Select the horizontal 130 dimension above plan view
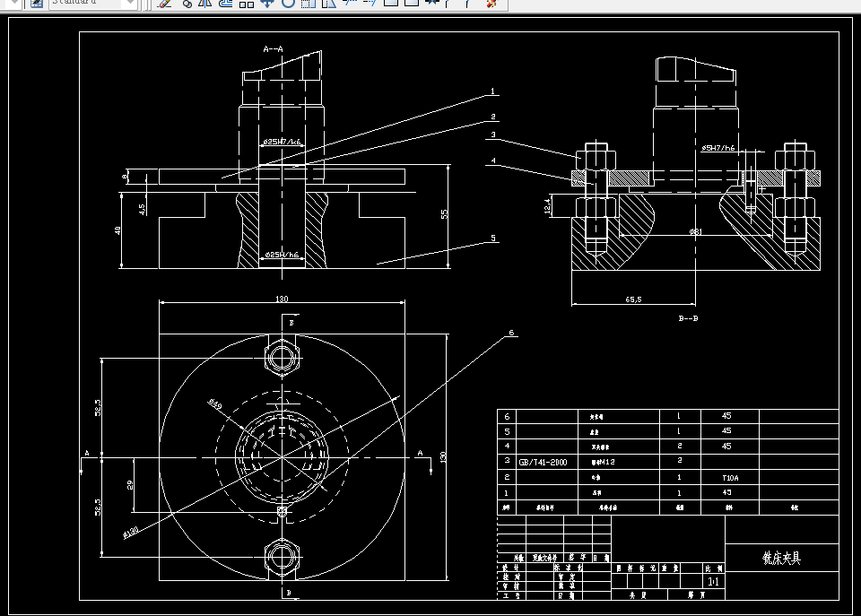This screenshot has height=616, width=861. (282, 299)
